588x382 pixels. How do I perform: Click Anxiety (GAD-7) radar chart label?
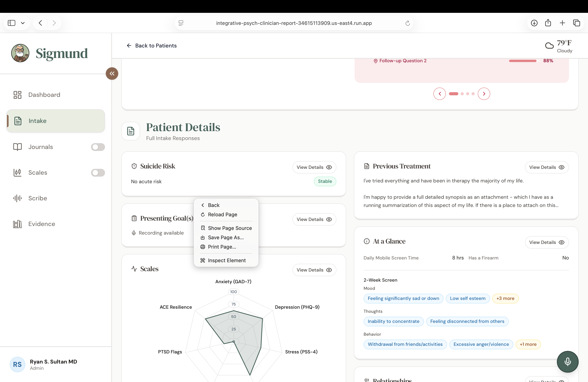(x=233, y=282)
